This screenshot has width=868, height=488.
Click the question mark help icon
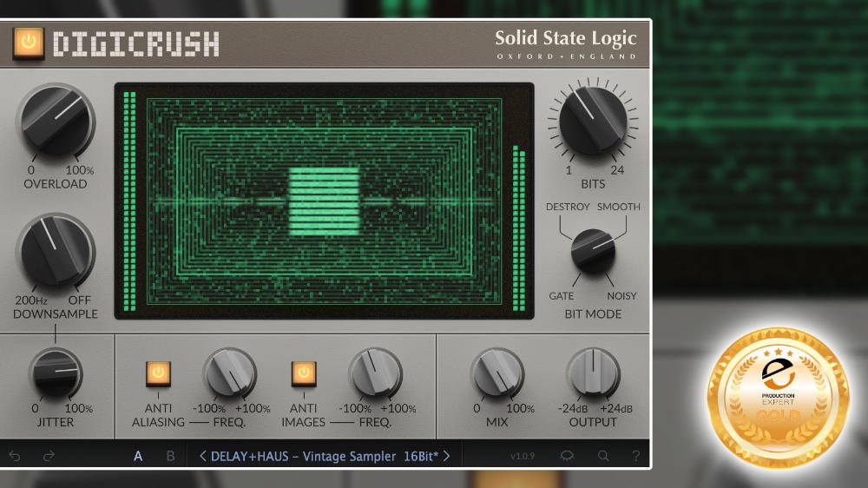click(x=635, y=456)
